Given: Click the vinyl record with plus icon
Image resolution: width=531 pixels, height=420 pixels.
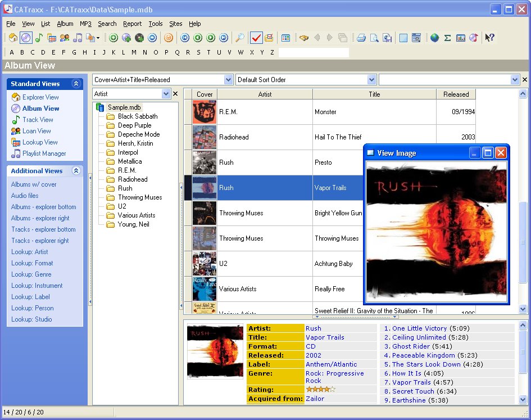Looking at the screenshot, I should click(x=139, y=38).
